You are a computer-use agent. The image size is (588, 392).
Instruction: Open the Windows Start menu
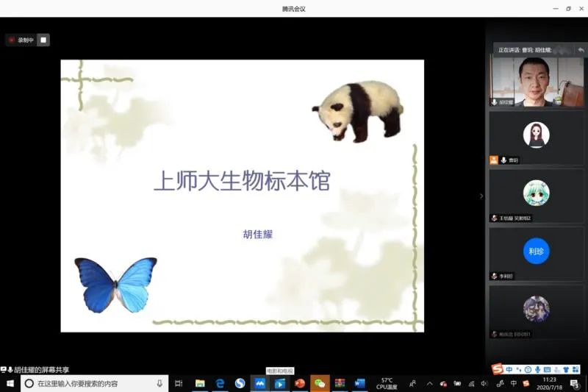click(10, 383)
